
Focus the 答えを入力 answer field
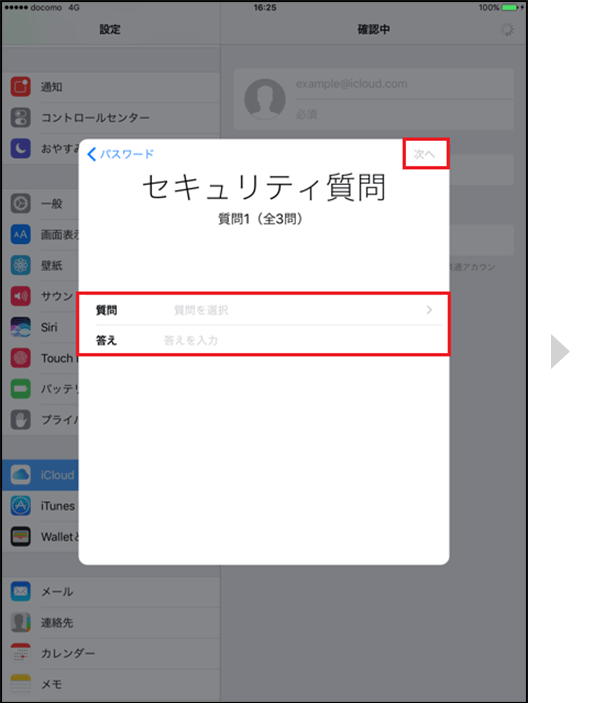click(264, 340)
